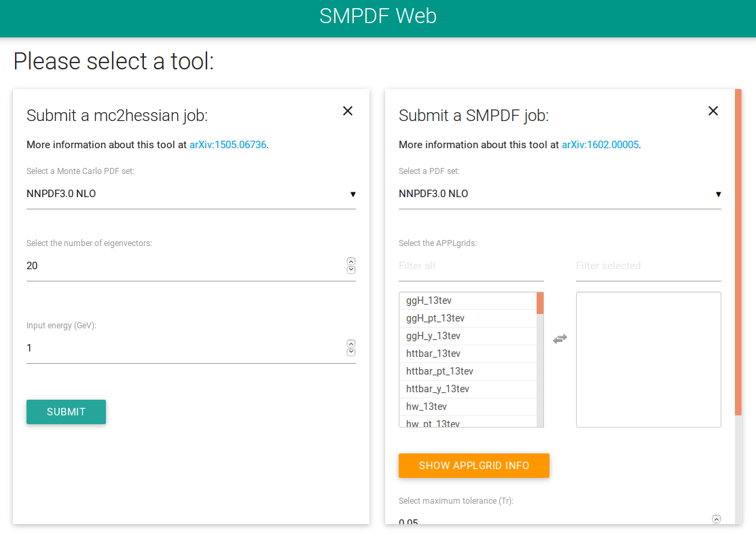Click the swap arrows between APPLgrid lists
The width and height of the screenshot is (756, 535).
pyautogui.click(x=560, y=339)
